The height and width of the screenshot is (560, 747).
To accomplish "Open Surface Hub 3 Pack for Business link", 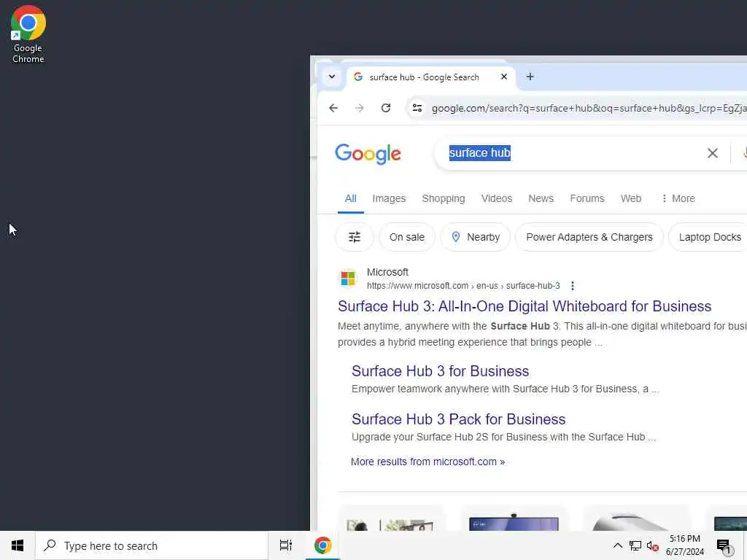I will click(x=459, y=419).
